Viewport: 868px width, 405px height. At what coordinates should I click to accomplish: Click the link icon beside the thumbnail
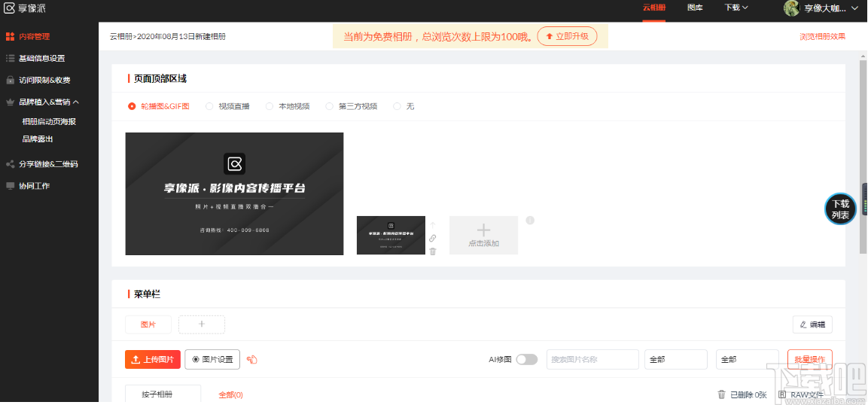click(x=433, y=238)
